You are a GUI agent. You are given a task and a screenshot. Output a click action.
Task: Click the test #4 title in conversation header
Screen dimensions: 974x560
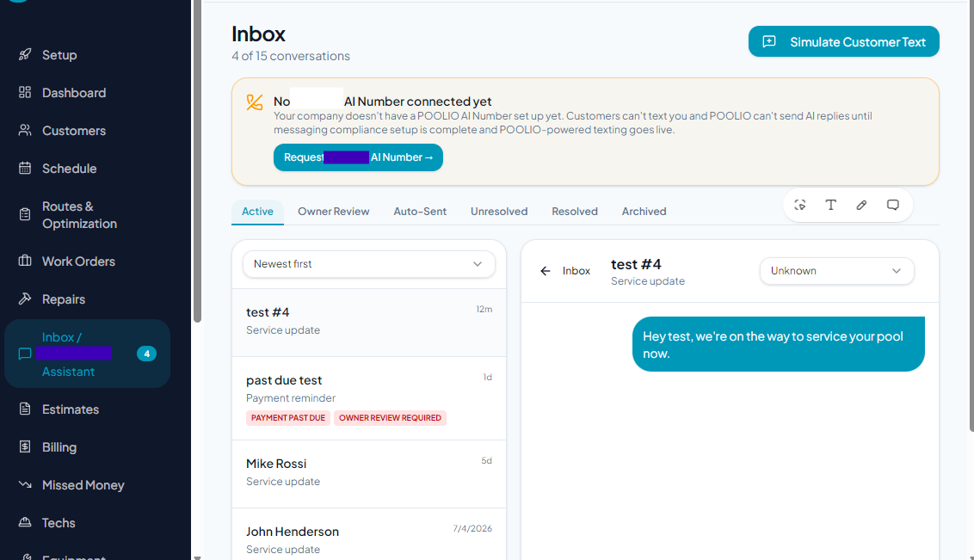(x=636, y=264)
